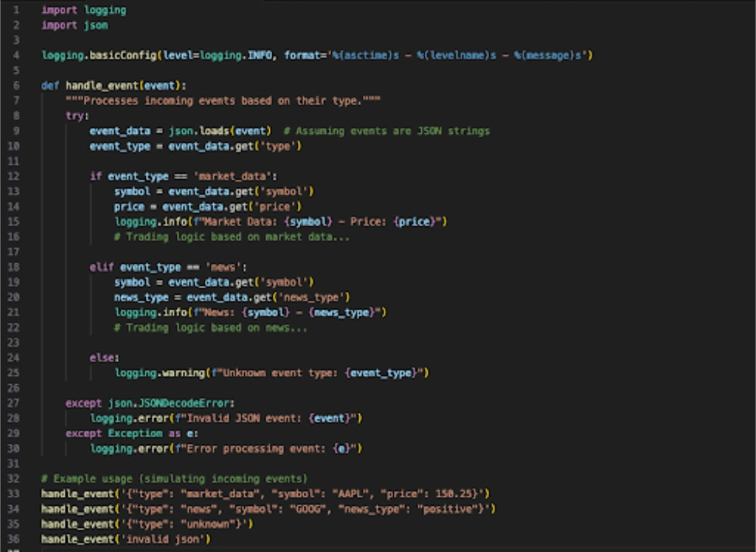Click the format string '%(asctime)s' text
The width and height of the screenshot is (756, 552).
point(364,55)
